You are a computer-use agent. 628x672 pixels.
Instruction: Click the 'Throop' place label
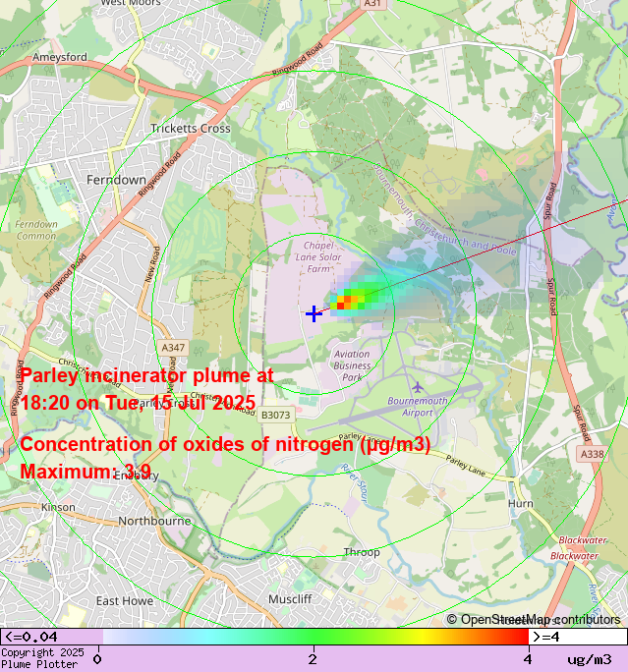pos(362,552)
